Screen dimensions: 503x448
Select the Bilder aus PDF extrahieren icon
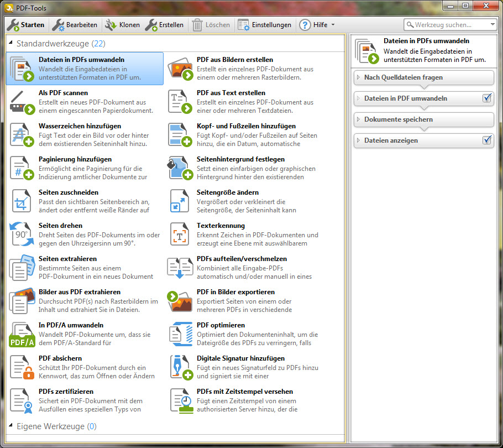22,301
